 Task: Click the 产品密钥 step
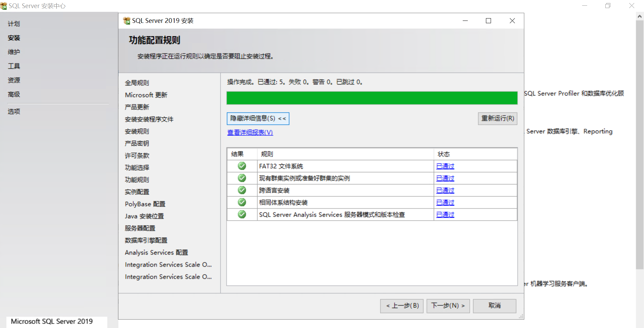coord(137,143)
